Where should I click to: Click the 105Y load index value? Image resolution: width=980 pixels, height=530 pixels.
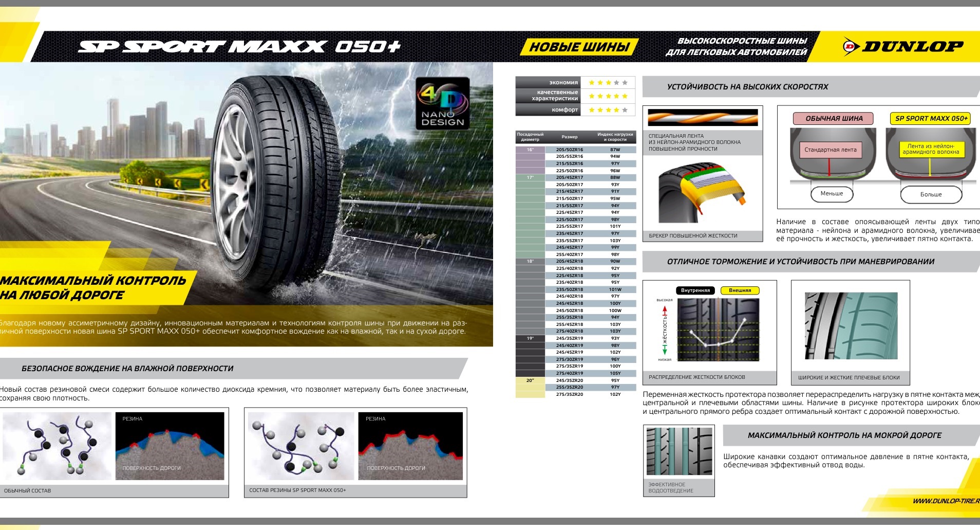click(x=615, y=373)
